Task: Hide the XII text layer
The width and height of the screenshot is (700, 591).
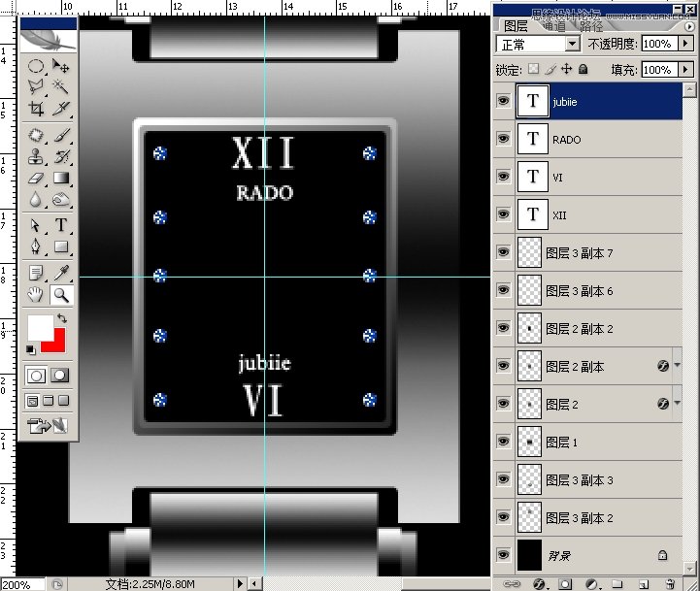Action: (503, 214)
